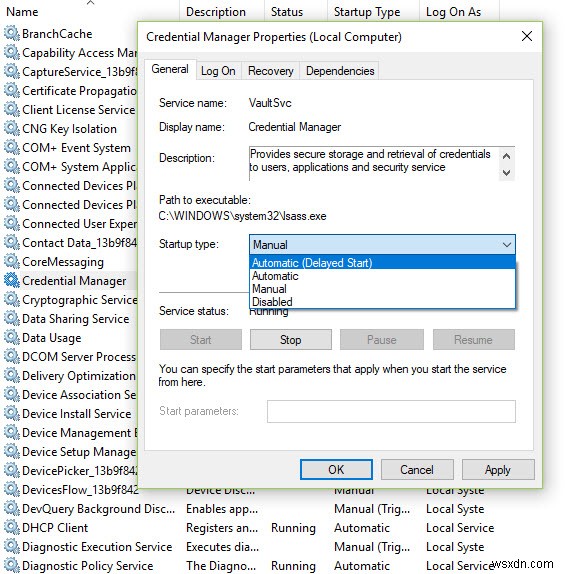Click the Device Management gear icon

[x=12, y=433]
